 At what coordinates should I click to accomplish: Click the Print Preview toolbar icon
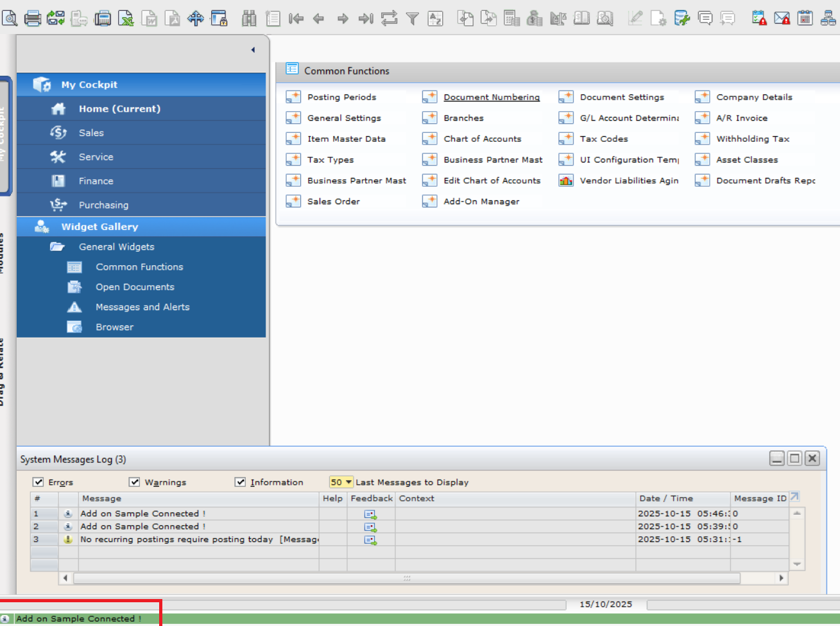coord(10,19)
